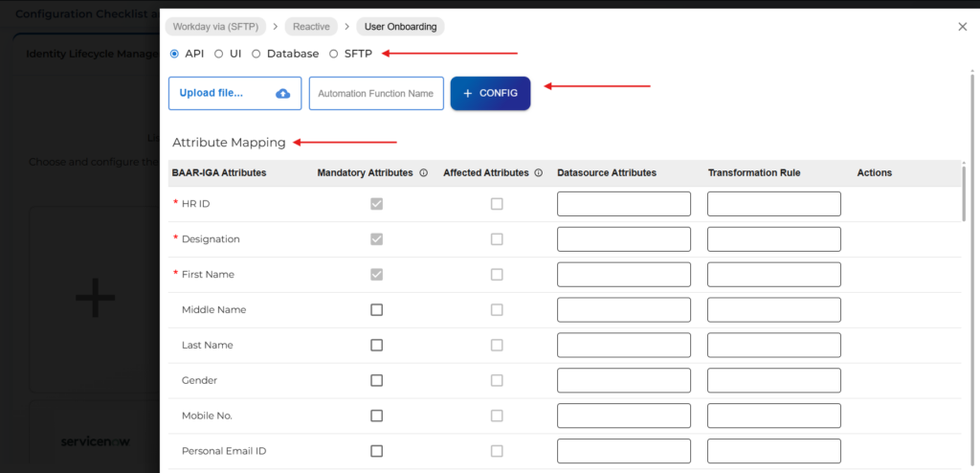Click the Mandatory Attributes column header text
The height and width of the screenshot is (473, 980).
tap(365, 173)
